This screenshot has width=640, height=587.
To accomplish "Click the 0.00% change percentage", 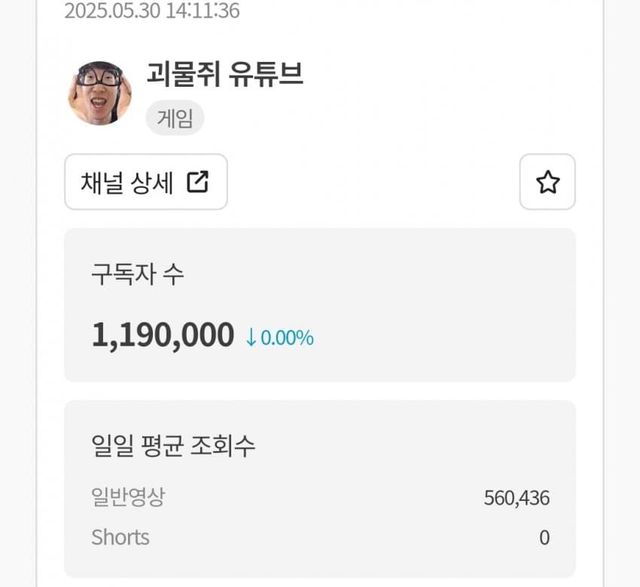I will click(287, 338).
